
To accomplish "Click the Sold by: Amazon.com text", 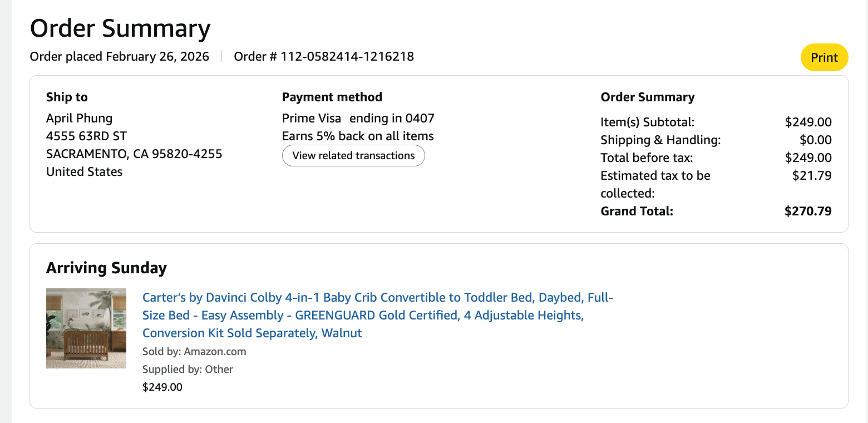I will click(x=194, y=351).
